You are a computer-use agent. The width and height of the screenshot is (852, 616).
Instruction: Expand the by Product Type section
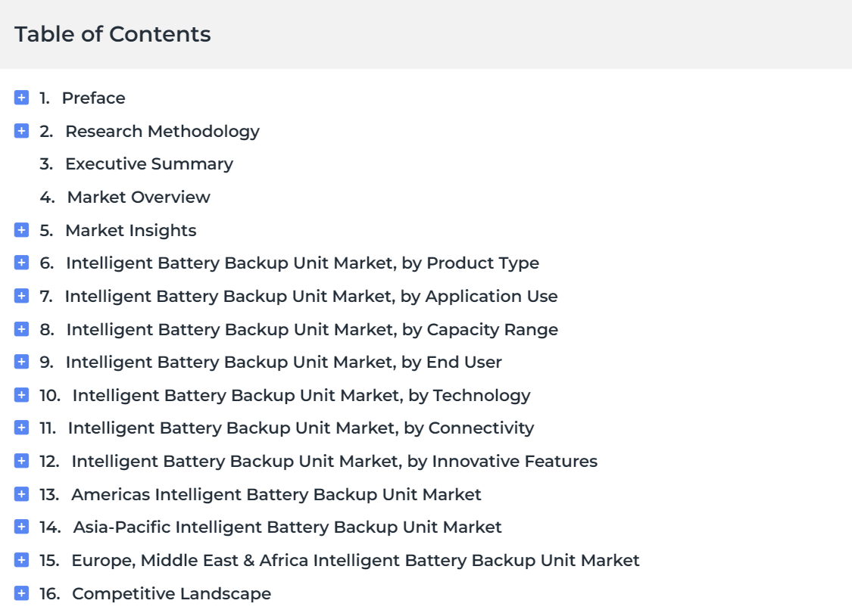21,263
